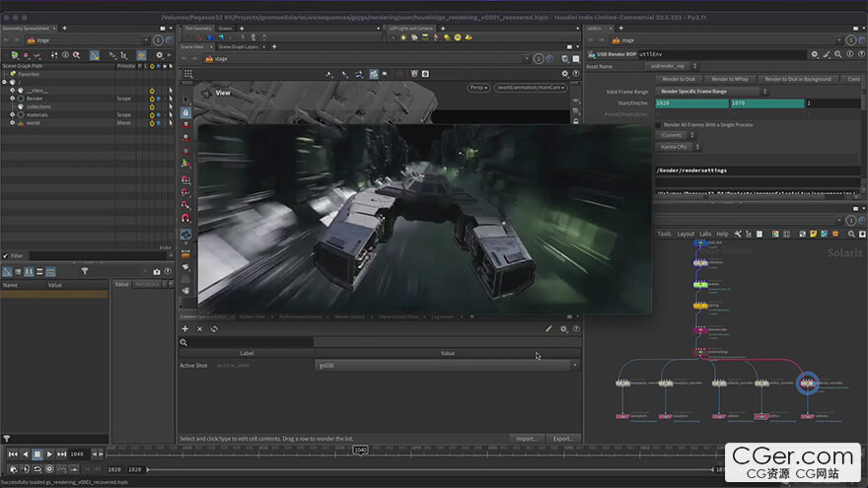Viewport: 868px width, 488px height.
Task: Click the Start frame field showing 1020
Action: coord(690,103)
